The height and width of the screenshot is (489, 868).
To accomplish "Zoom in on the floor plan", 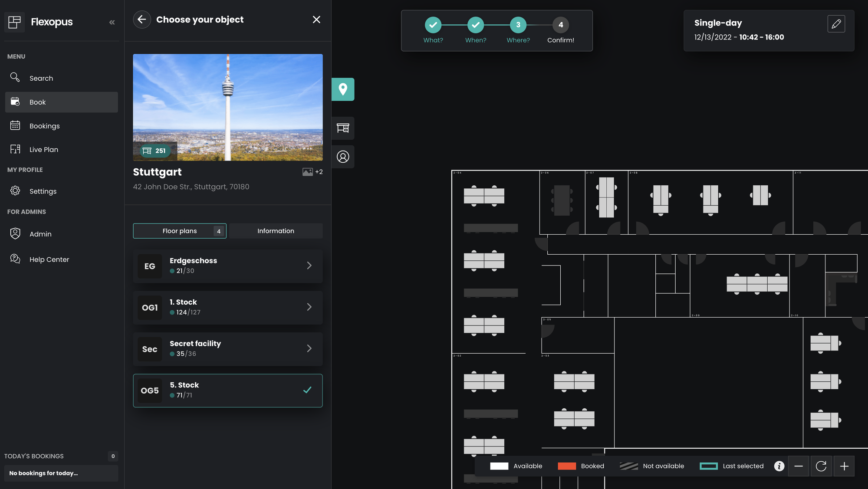I will point(844,466).
